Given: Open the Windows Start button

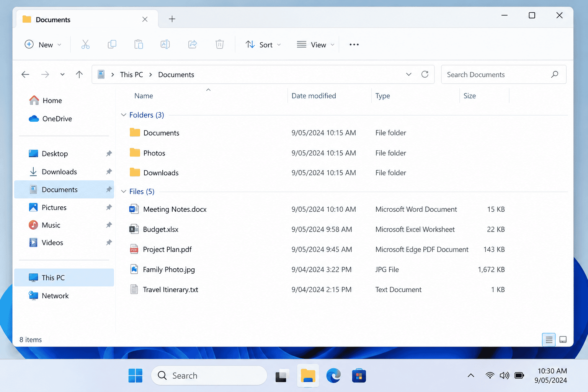Looking at the screenshot, I should point(136,376).
